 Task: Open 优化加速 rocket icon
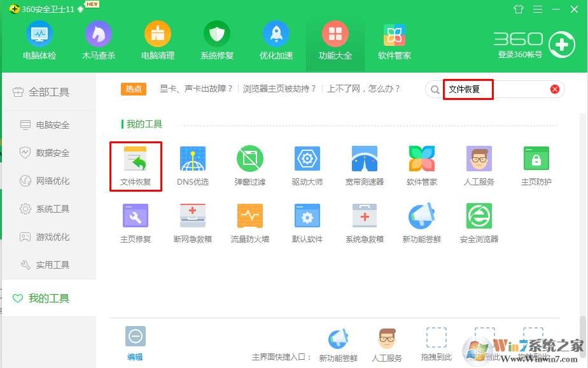[276, 34]
